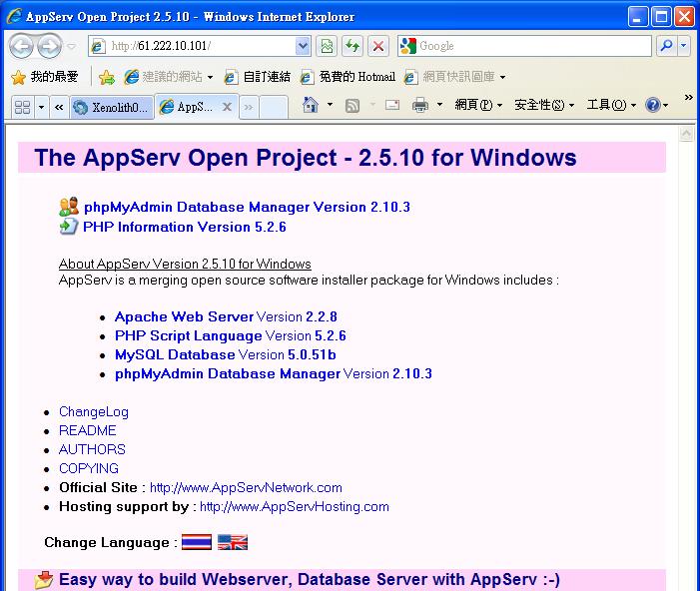Screen dimensions: 700x591
Task: Open a new blank tab
Action: point(274,107)
